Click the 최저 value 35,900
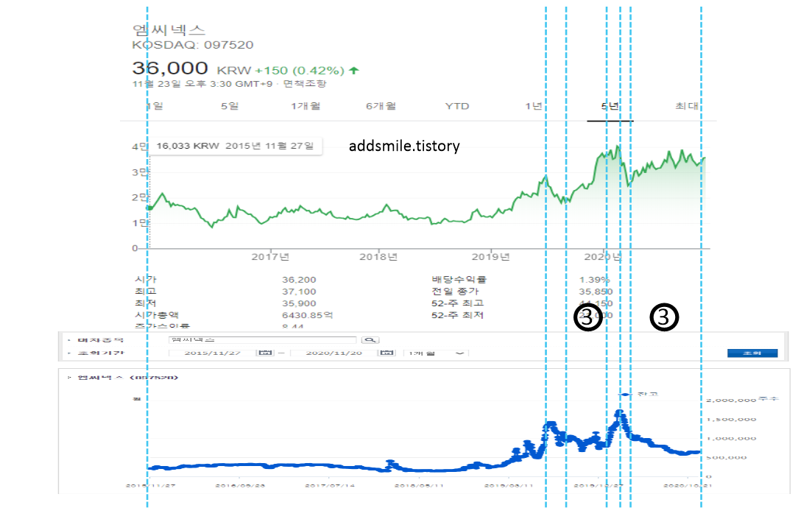This screenshot has height=508, width=812. click(x=299, y=303)
